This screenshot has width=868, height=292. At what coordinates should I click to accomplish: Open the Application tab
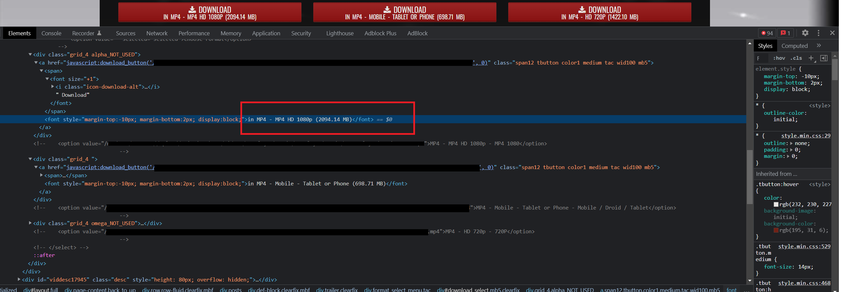click(x=266, y=33)
